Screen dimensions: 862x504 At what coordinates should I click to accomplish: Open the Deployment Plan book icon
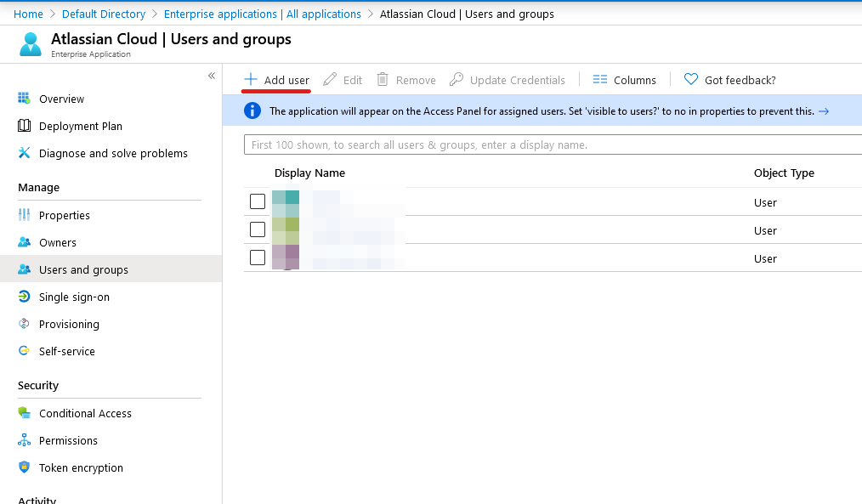click(x=24, y=126)
